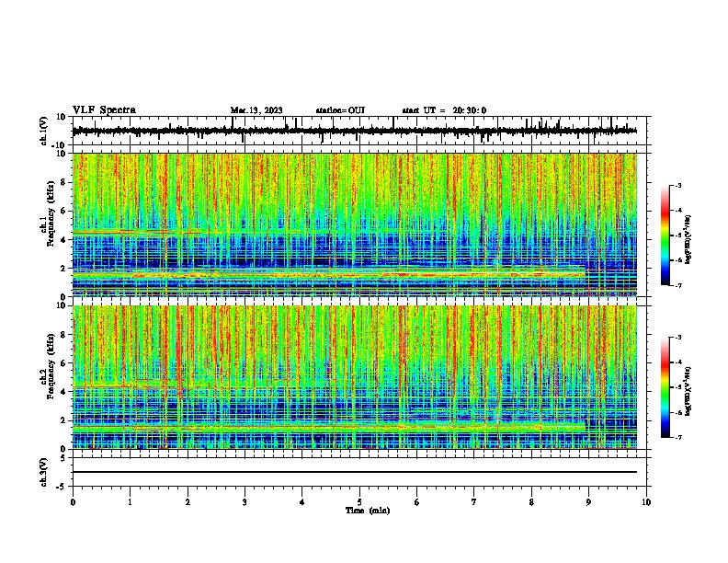Image resolution: width=728 pixels, height=563 pixels.
Task: Click the ch.2 spectrogram image
Action: 355,377
